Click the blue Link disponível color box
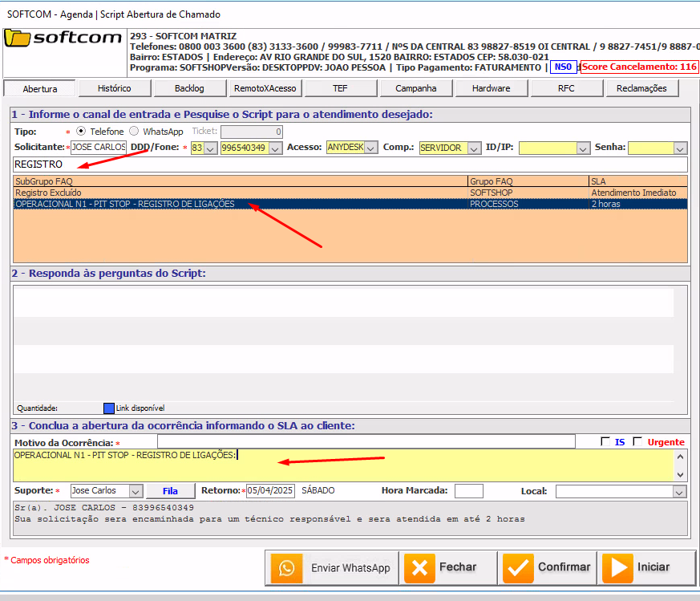The image size is (700, 601). click(x=109, y=408)
